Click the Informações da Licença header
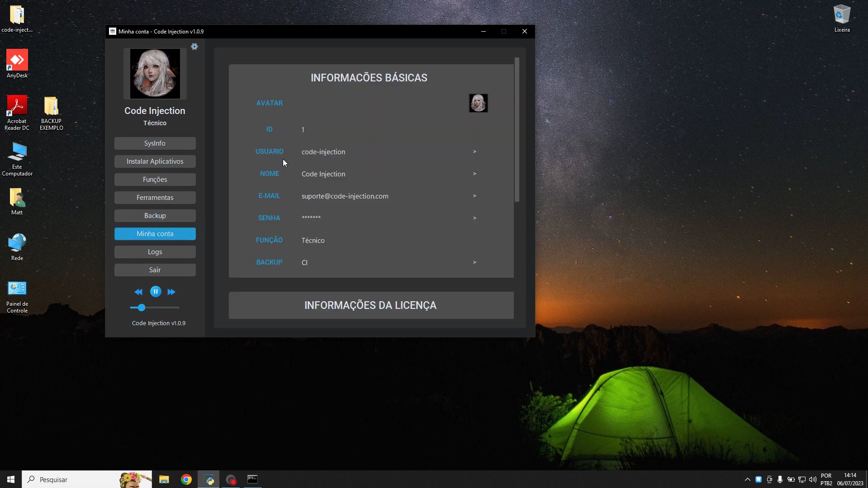 tap(371, 305)
